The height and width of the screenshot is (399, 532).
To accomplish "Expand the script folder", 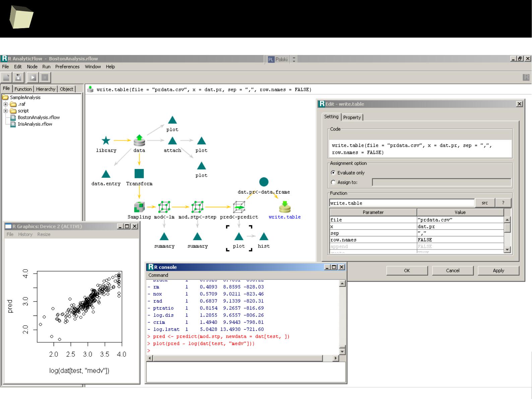I will [6, 111].
